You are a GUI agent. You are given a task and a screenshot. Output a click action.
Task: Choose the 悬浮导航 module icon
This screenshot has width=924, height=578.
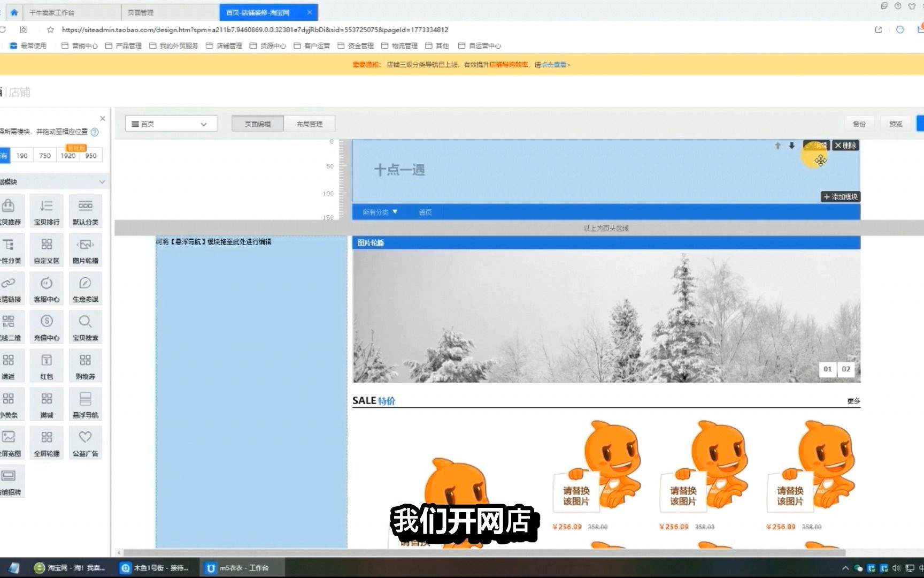pyautogui.click(x=85, y=404)
